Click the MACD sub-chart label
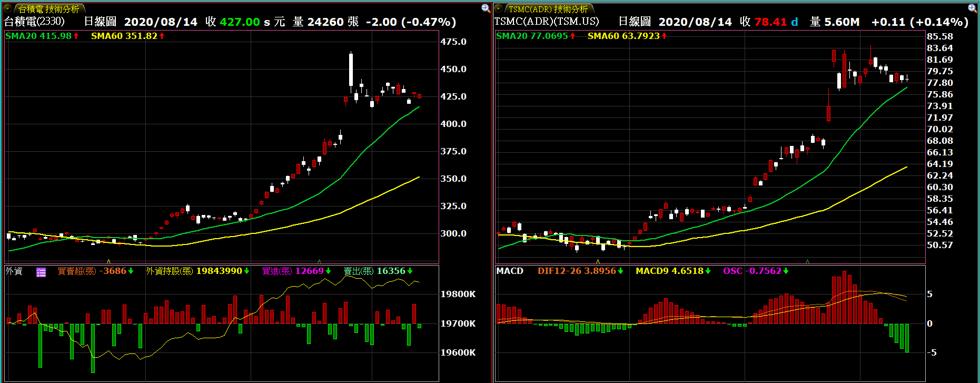 510,271
